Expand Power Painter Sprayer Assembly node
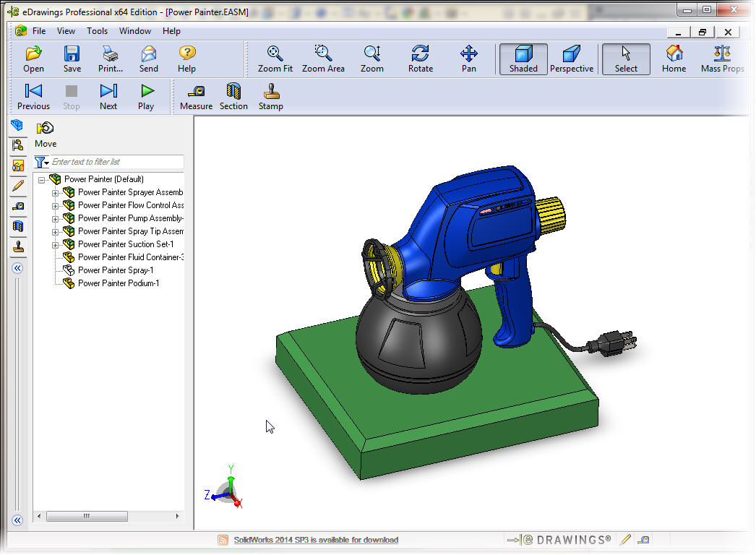Image resolution: width=756 pixels, height=555 pixels. coord(56,193)
